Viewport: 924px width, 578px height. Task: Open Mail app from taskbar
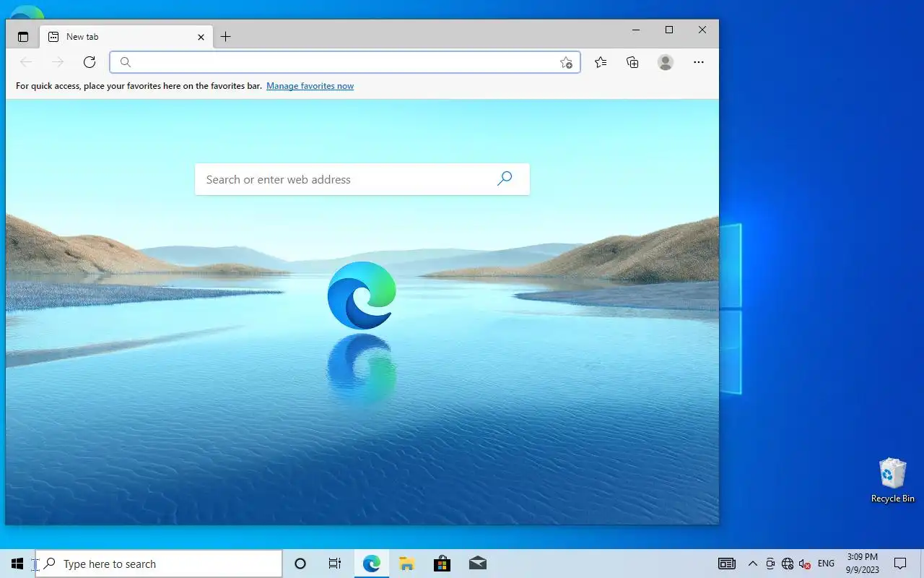click(x=477, y=564)
